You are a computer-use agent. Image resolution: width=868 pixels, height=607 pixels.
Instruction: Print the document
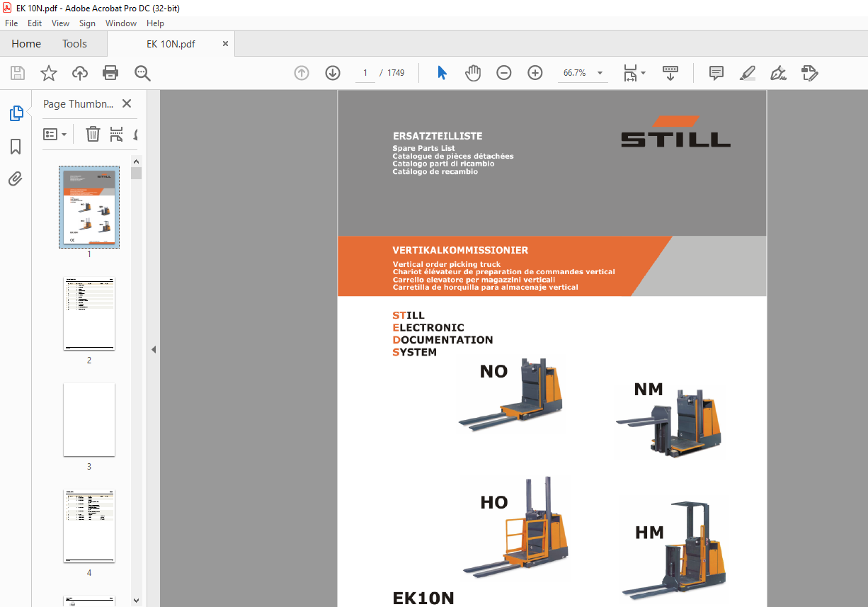pyautogui.click(x=110, y=73)
